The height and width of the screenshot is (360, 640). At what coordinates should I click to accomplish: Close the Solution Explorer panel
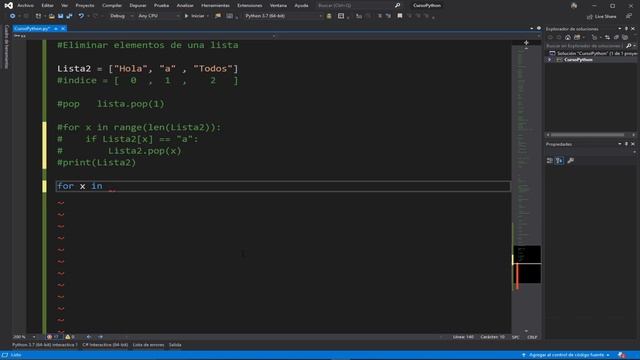tap(633, 29)
